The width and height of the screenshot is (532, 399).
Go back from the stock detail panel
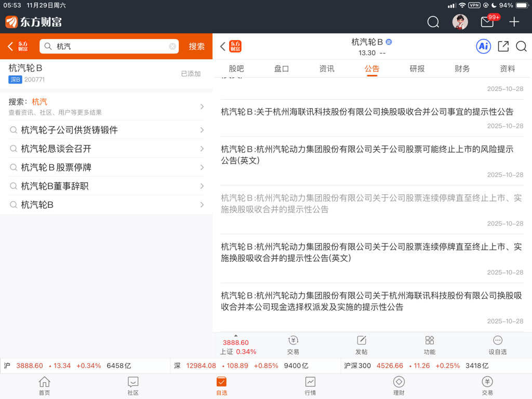[x=222, y=46]
